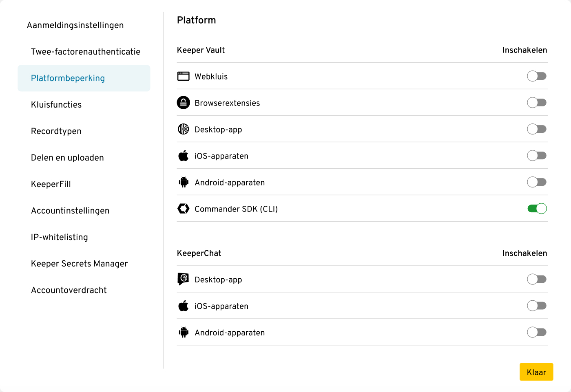571x392 pixels.
Task: Open Keeper Secrets Manager settings
Action: pos(80,264)
